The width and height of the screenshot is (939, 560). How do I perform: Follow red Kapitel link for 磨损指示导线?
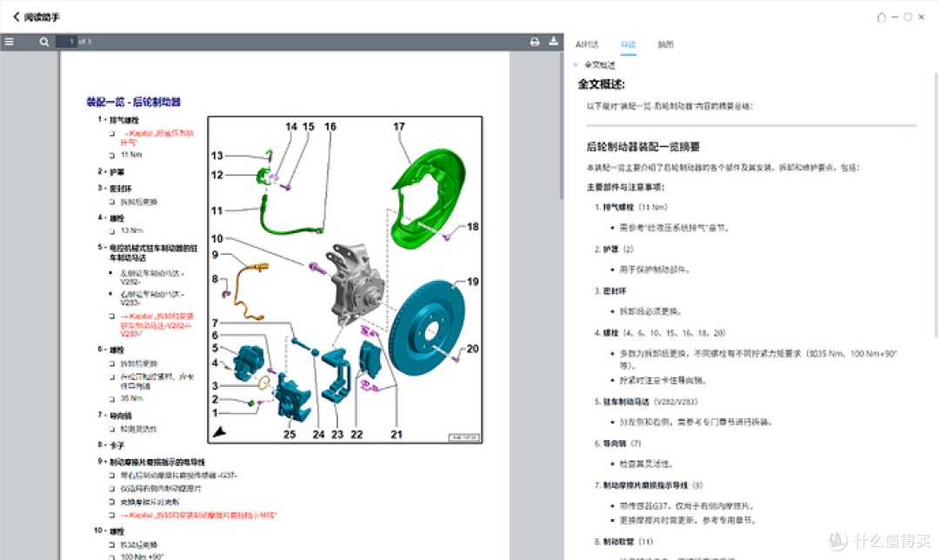[x=198, y=515]
